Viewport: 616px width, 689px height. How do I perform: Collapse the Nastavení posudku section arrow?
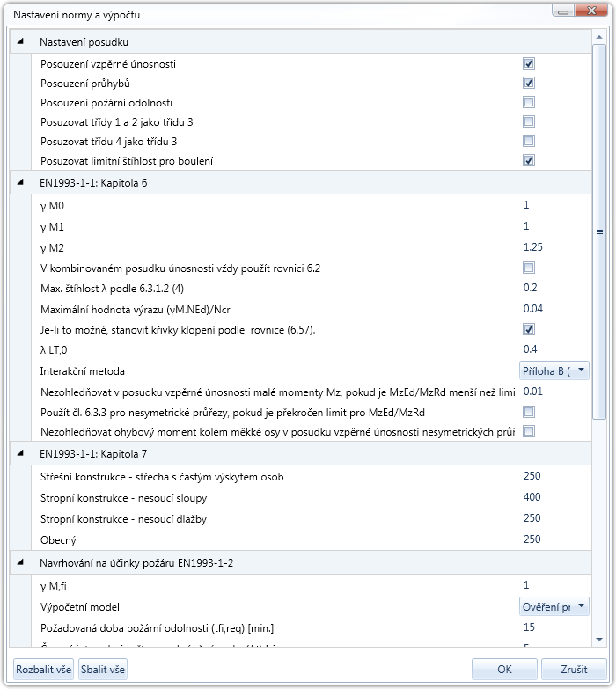(20, 41)
